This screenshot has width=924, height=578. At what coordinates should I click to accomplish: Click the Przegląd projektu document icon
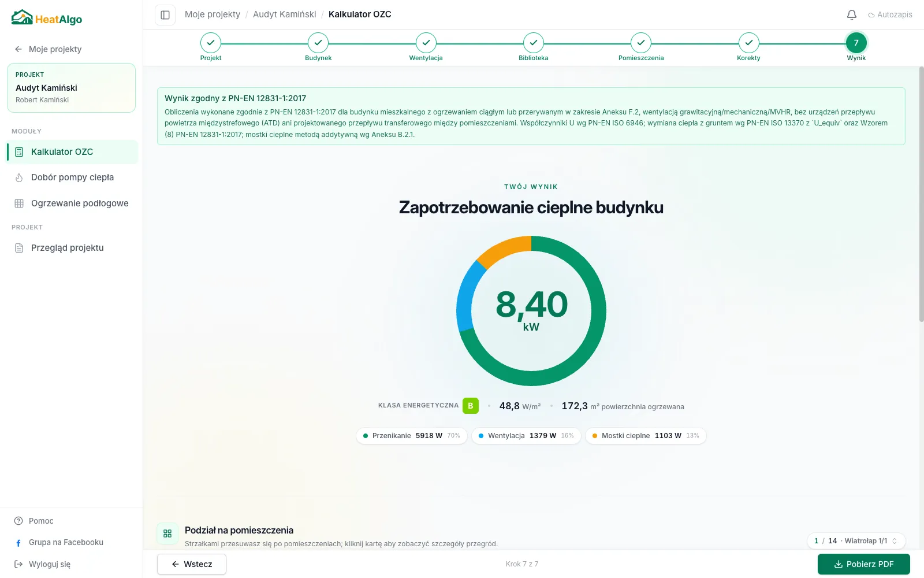point(19,248)
